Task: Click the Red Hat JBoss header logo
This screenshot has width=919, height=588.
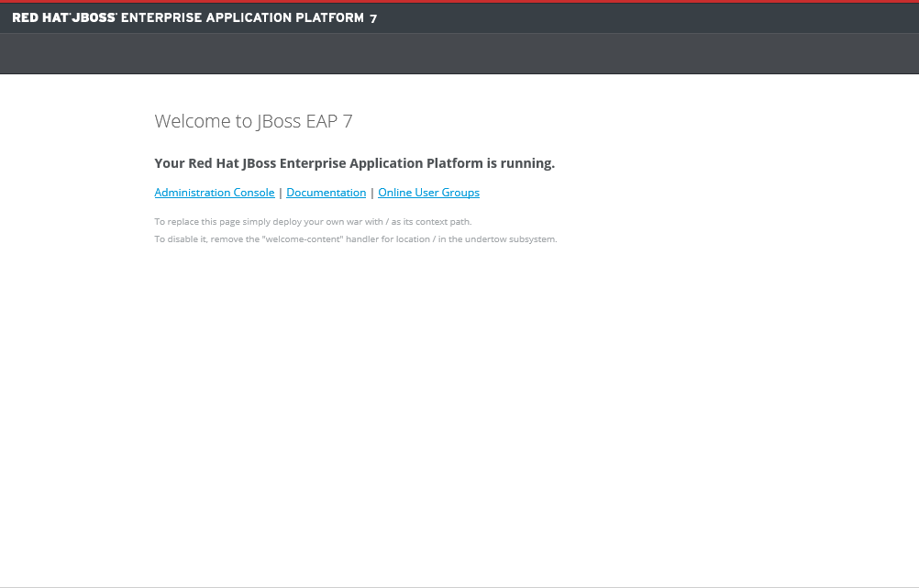Action: pos(194,17)
